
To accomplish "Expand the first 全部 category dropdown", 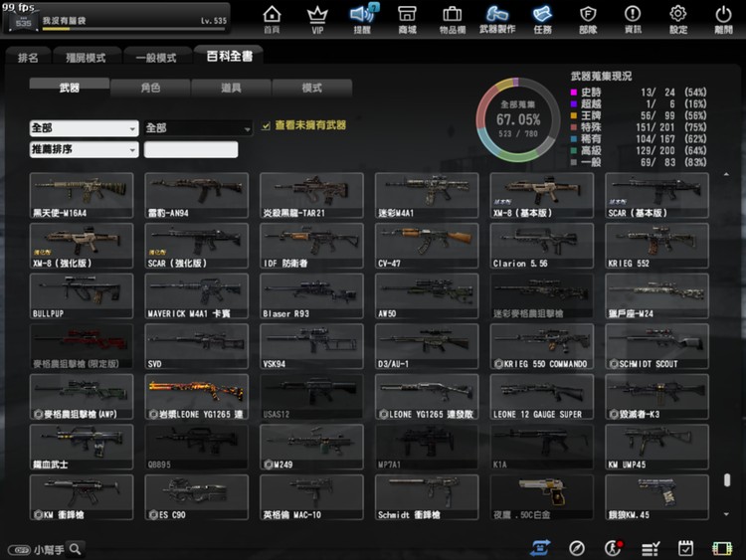I will 84,128.
